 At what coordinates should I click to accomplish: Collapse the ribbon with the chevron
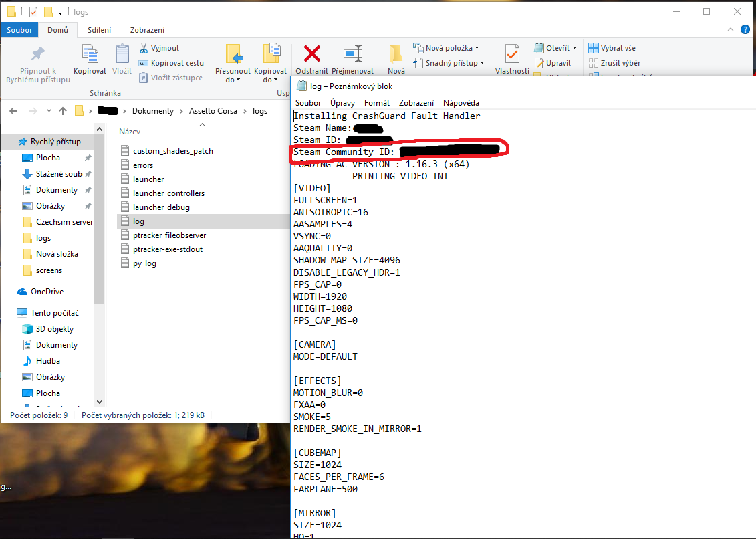click(x=731, y=29)
